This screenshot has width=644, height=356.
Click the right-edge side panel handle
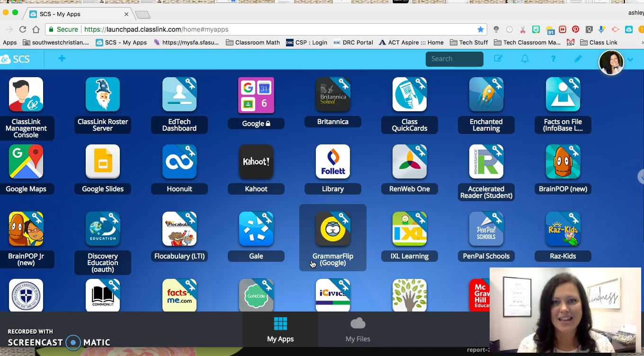(x=641, y=176)
